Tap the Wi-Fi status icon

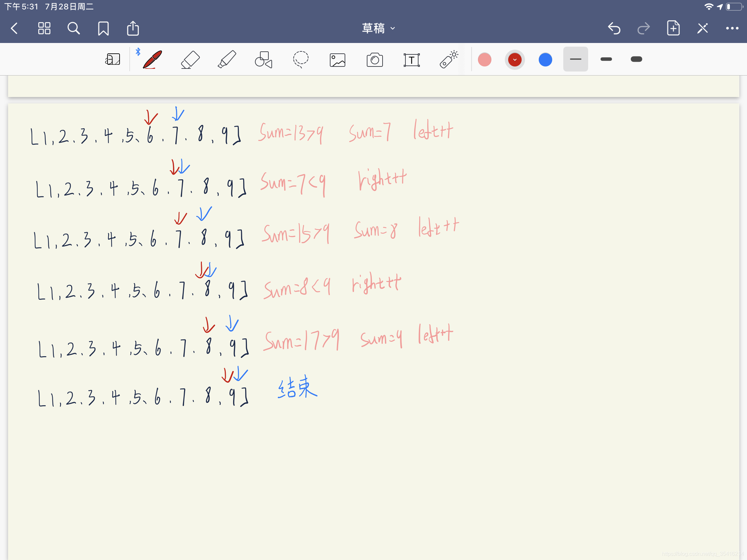(x=708, y=6)
